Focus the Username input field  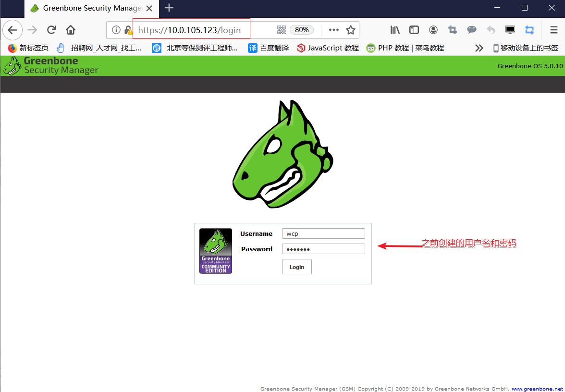point(323,233)
